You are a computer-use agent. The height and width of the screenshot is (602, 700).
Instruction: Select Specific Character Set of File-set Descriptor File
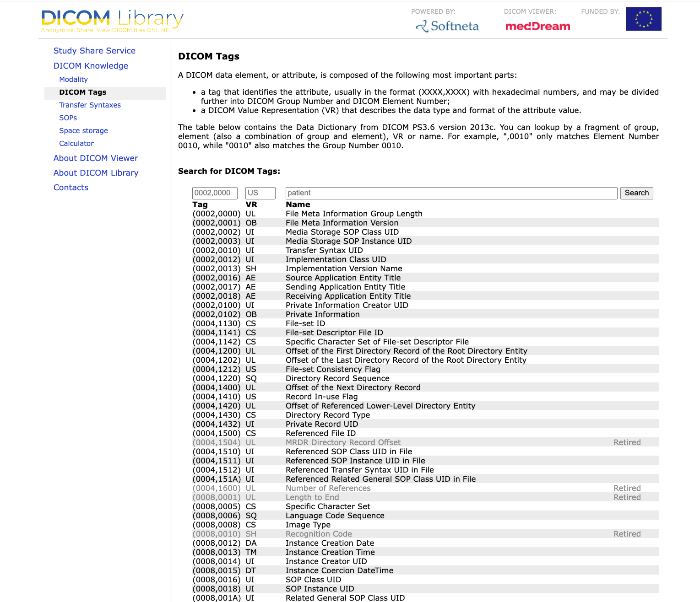point(426,342)
